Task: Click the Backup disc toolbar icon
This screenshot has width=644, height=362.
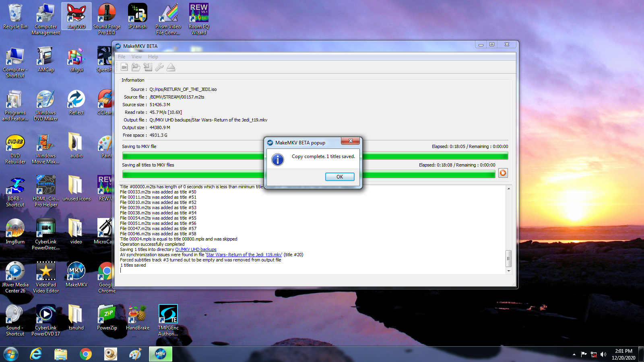Action: [148, 67]
